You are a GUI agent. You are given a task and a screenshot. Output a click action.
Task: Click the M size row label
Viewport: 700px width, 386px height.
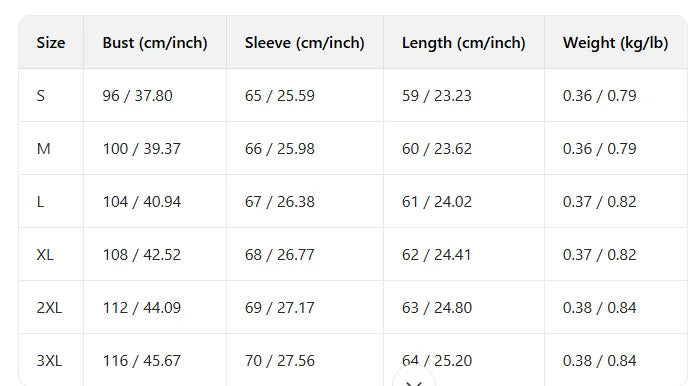tap(43, 149)
